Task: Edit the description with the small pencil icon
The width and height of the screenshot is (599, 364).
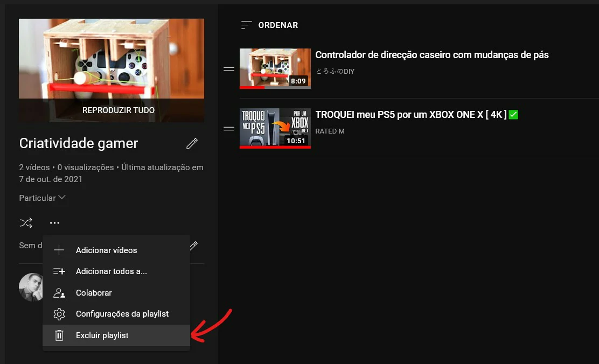Action: 194,246
